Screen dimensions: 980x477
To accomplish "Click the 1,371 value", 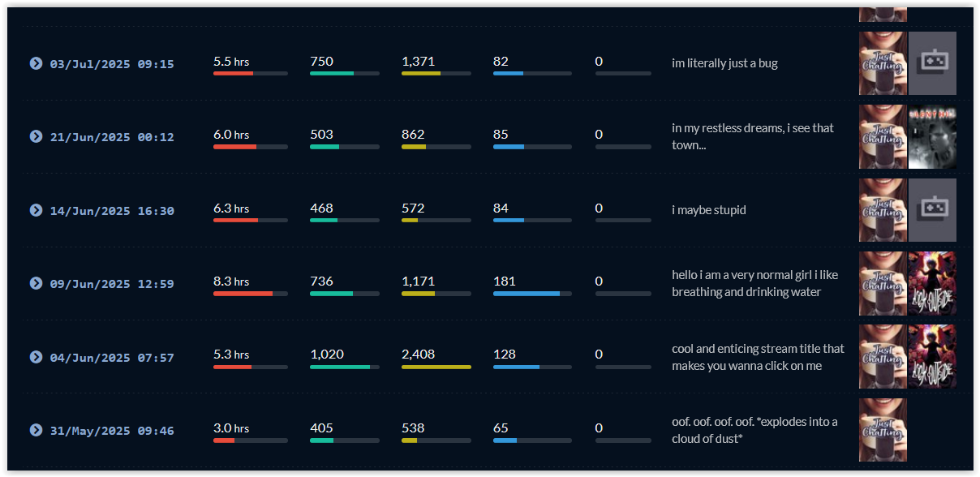I will [x=418, y=62].
